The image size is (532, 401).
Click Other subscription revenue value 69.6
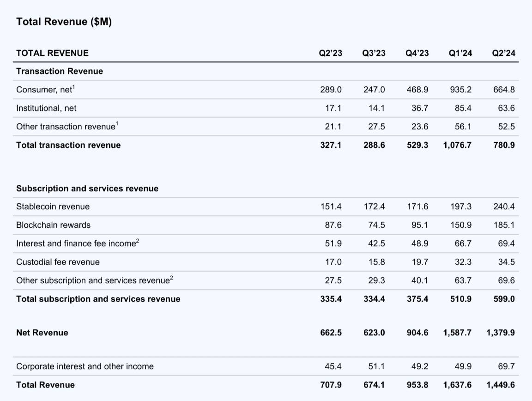click(506, 280)
